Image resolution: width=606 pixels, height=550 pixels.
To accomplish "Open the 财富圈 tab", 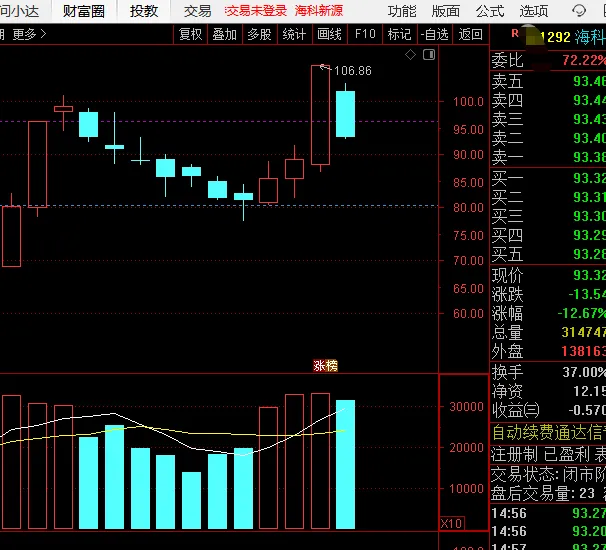I will coord(84,11).
